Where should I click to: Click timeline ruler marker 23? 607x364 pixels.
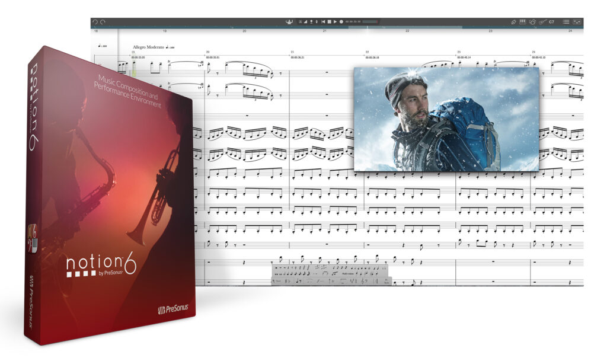pyautogui.click(x=490, y=31)
